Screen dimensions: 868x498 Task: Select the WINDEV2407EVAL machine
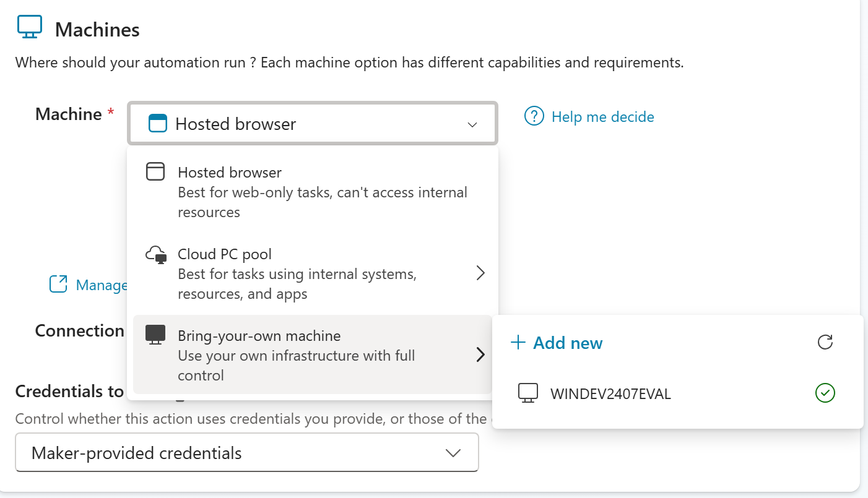[x=610, y=393]
